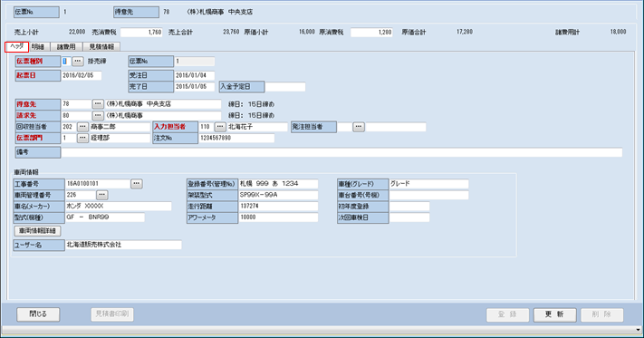Screen dimensions: 644x338
Task: Switch to the 明細 tab
Action: click(x=38, y=47)
